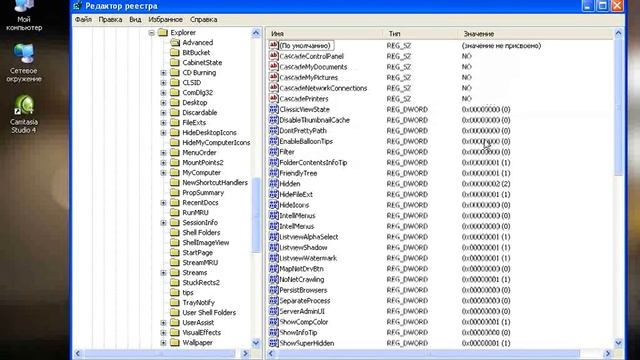
Task: Expand the SessionInfo key
Action: click(163, 222)
